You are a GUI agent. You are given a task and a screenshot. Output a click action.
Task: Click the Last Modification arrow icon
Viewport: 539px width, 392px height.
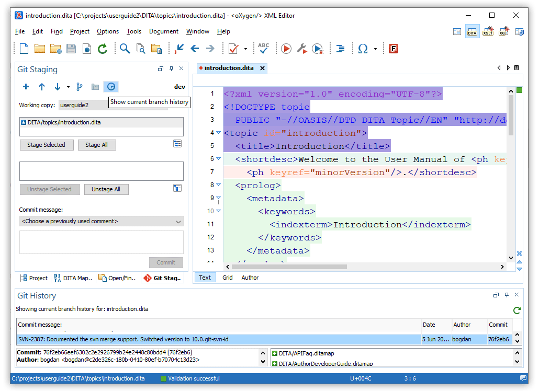pos(179,49)
